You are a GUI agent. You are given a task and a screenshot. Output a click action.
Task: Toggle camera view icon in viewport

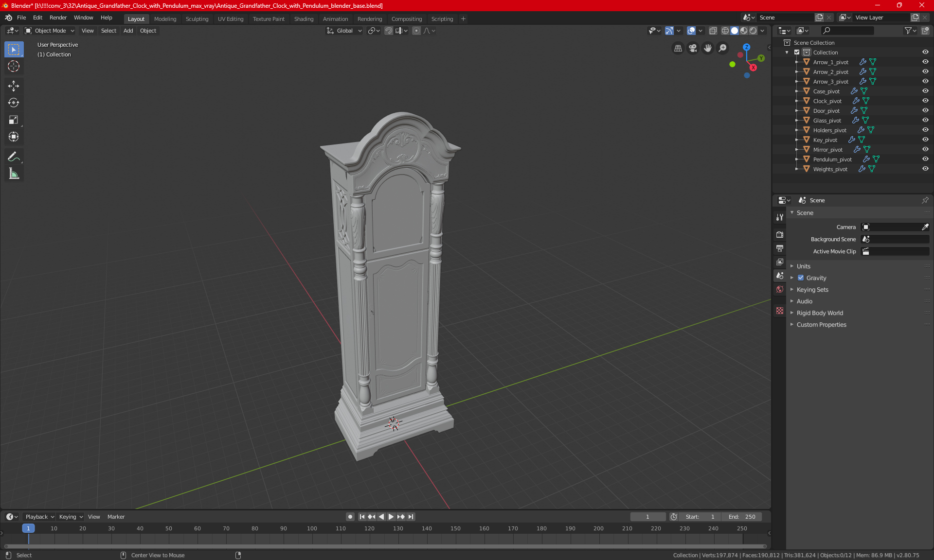693,48
